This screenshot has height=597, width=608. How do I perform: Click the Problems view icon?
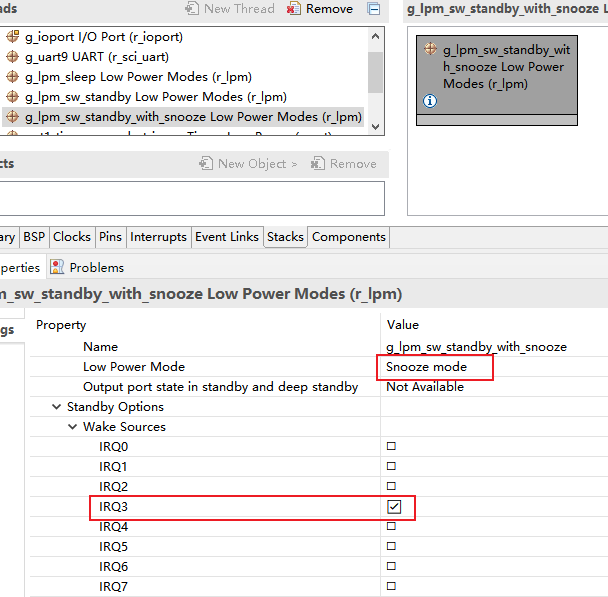(x=57, y=268)
